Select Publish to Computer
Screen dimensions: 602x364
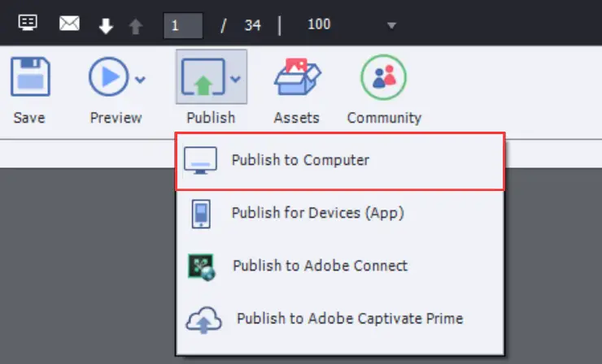tap(340, 161)
